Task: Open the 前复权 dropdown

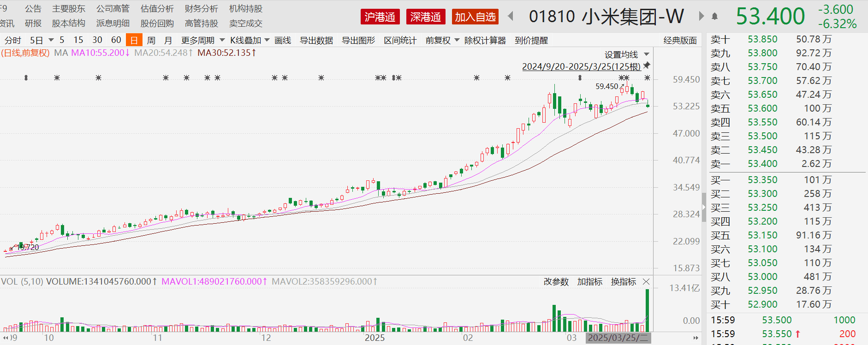Action: point(442,40)
